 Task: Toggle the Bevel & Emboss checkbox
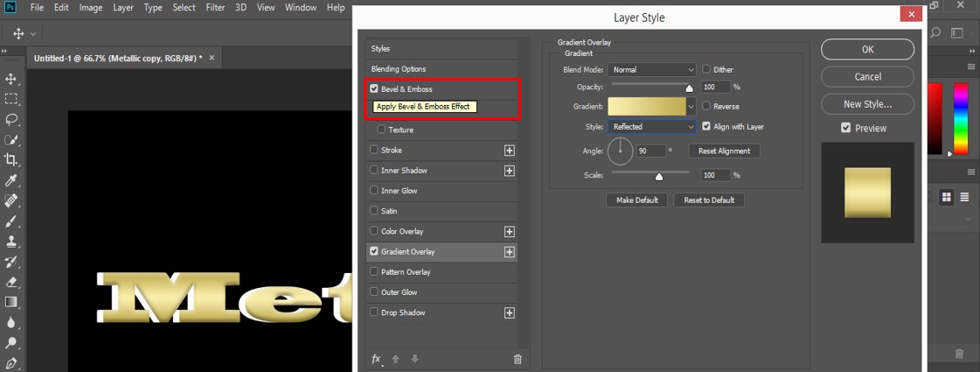coord(374,89)
